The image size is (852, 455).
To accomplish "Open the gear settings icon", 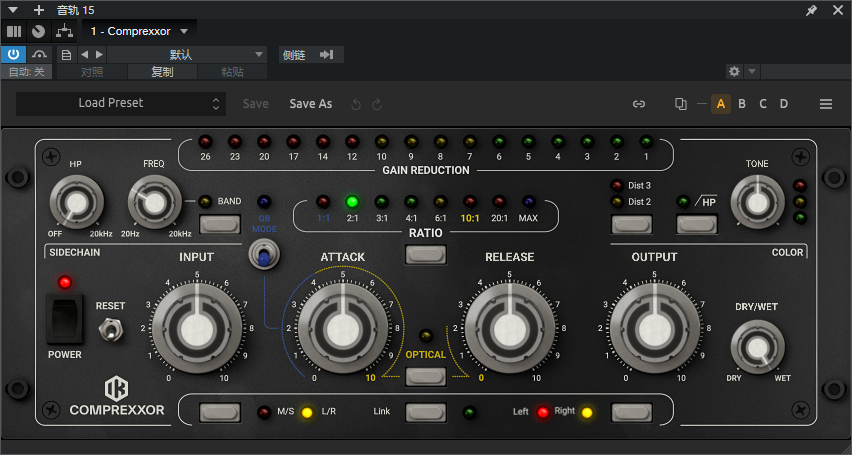I will [x=734, y=71].
